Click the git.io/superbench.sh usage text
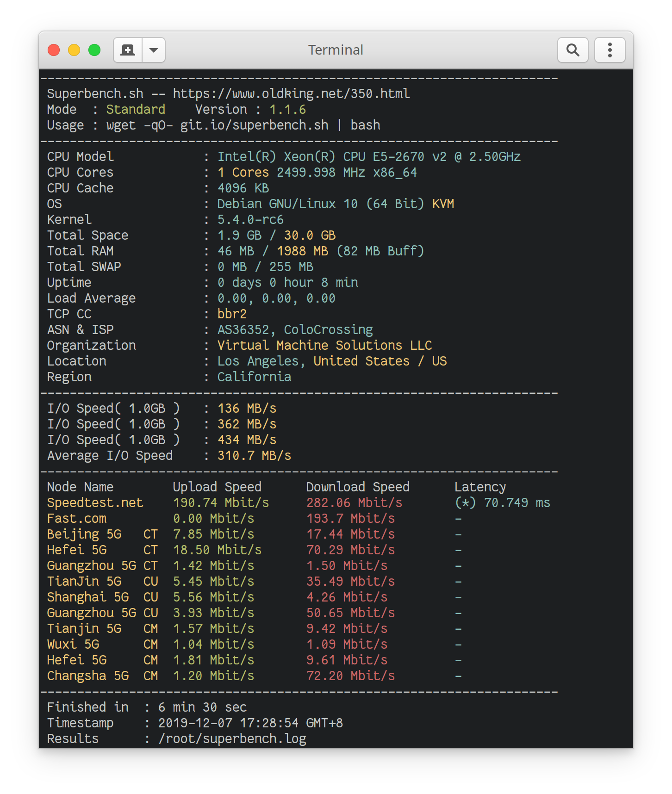The width and height of the screenshot is (672, 794). [254, 125]
